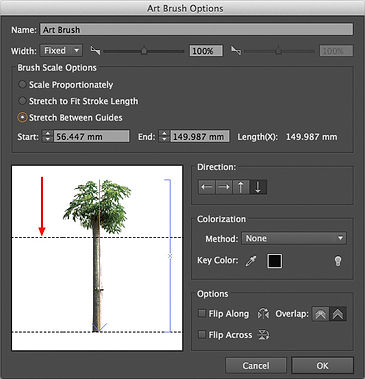Click the Flip Across icon

[x=263, y=335]
